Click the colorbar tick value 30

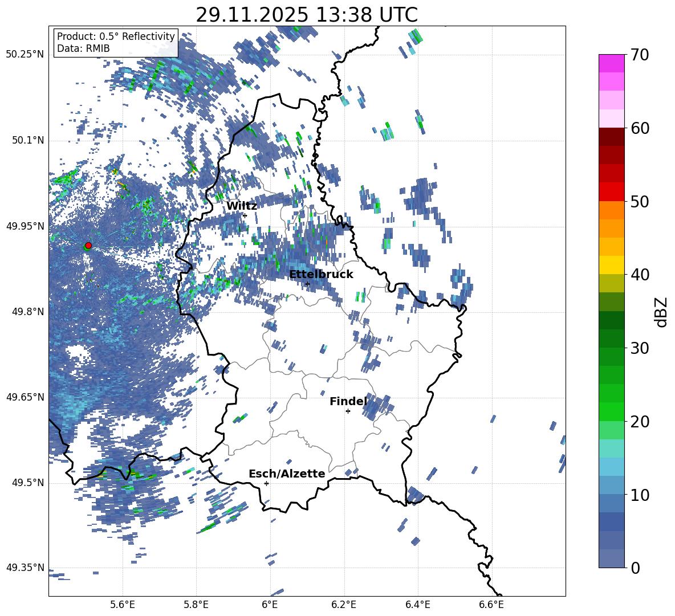[x=640, y=348]
